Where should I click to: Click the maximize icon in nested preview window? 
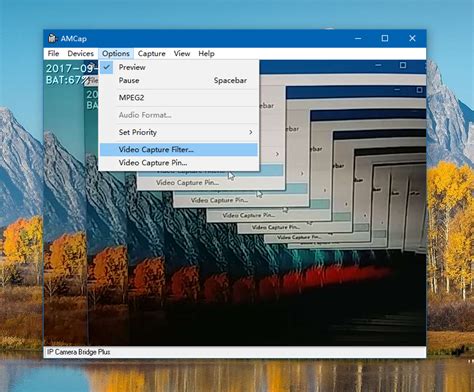(403, 65)
